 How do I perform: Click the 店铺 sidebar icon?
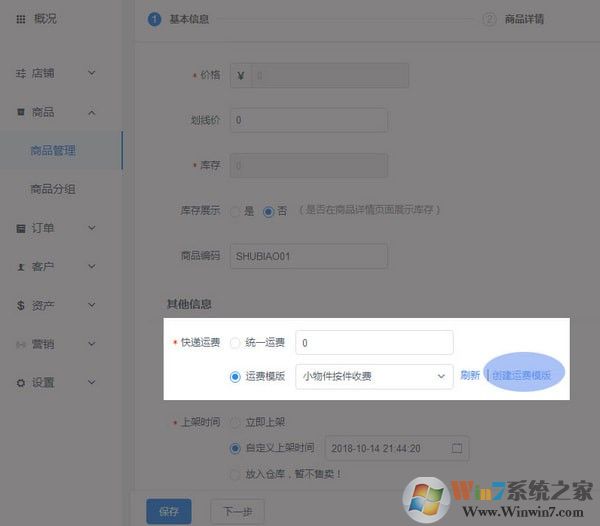(x=21, y=73)
